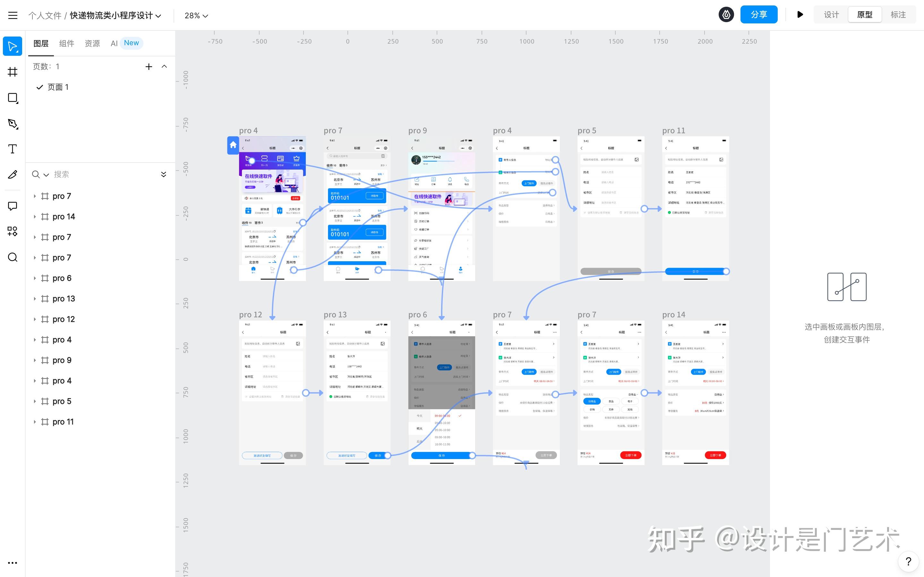
Task: Select checked page 页面 1
Action: [58, 87]
